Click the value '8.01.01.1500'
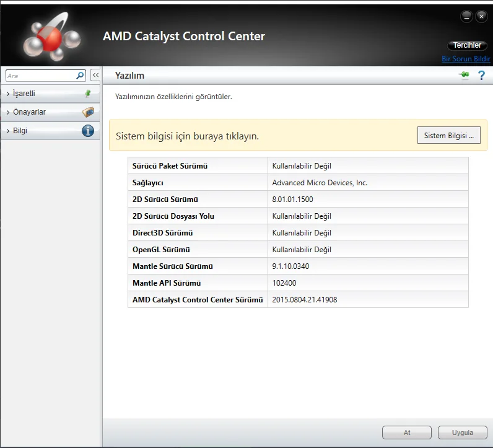493x448 pixels. coord(293,200)
